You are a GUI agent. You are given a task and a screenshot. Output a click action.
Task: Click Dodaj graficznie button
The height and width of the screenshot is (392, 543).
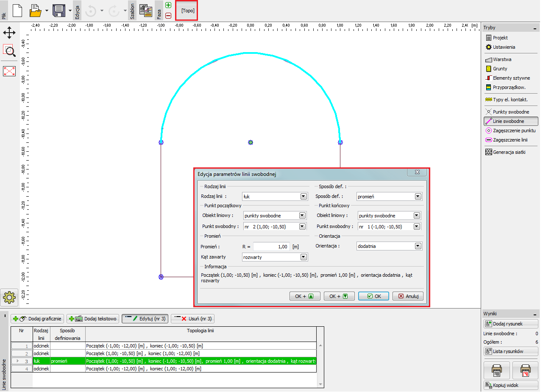[37, 319]
